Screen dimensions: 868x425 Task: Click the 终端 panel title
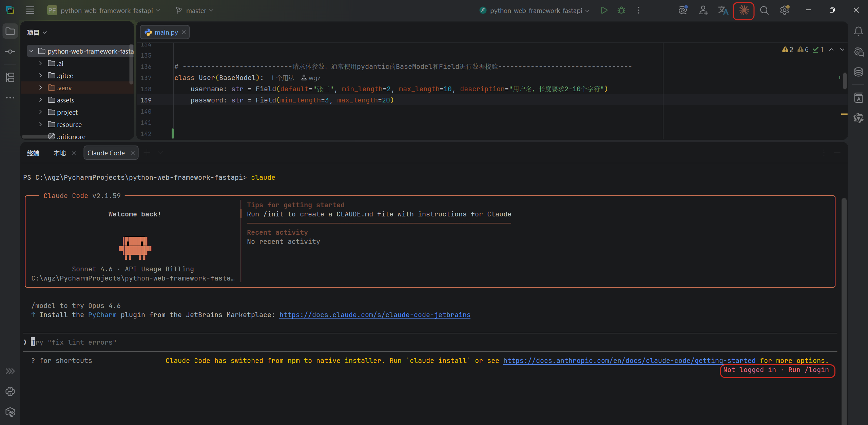point(33,153)
